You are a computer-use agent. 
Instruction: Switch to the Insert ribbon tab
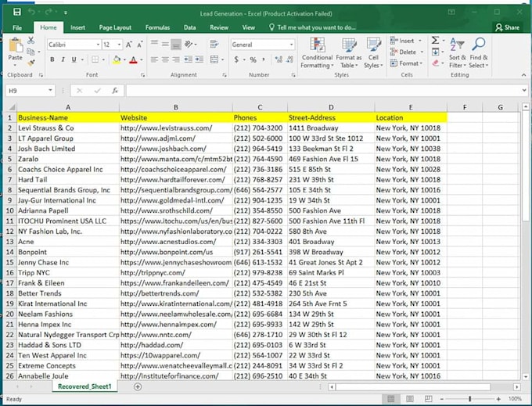click(77, 27)
